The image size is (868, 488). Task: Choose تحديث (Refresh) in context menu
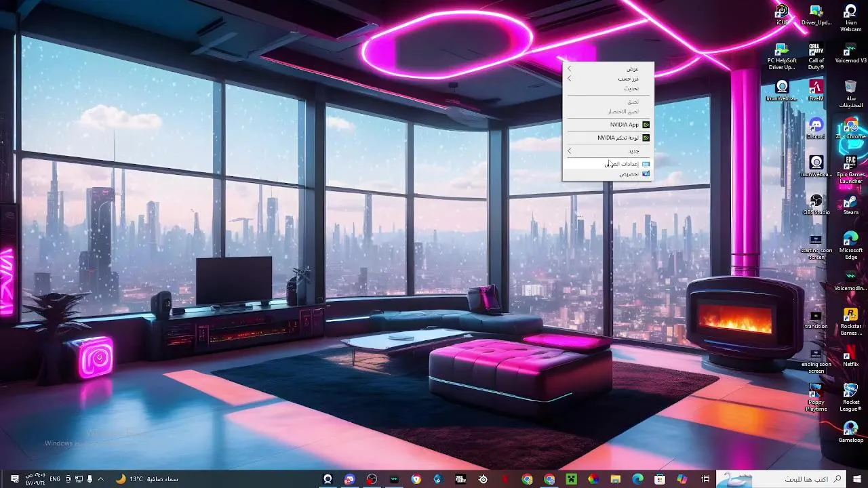[608, 88]
